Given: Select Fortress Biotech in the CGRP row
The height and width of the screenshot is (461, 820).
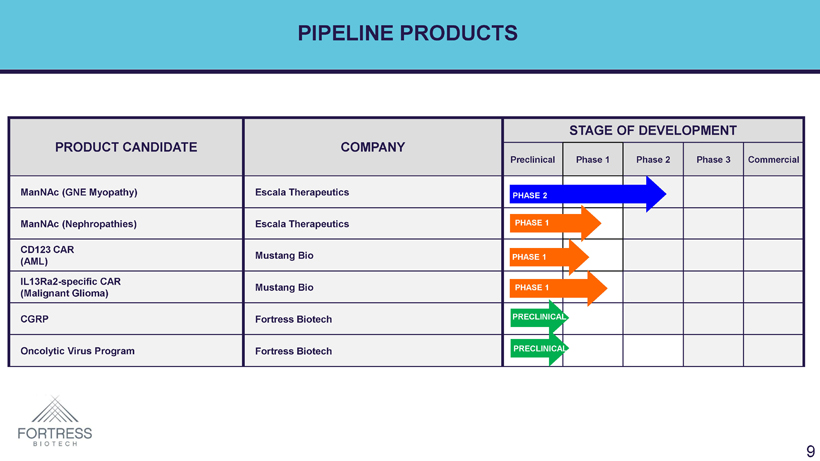Looking at the screenshot, I should 293,320.
